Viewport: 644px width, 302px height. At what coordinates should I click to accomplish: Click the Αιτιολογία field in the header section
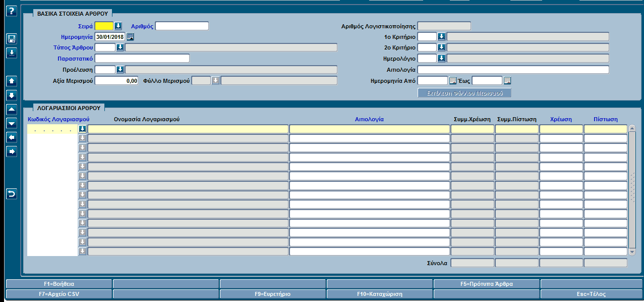click(513, 70)
